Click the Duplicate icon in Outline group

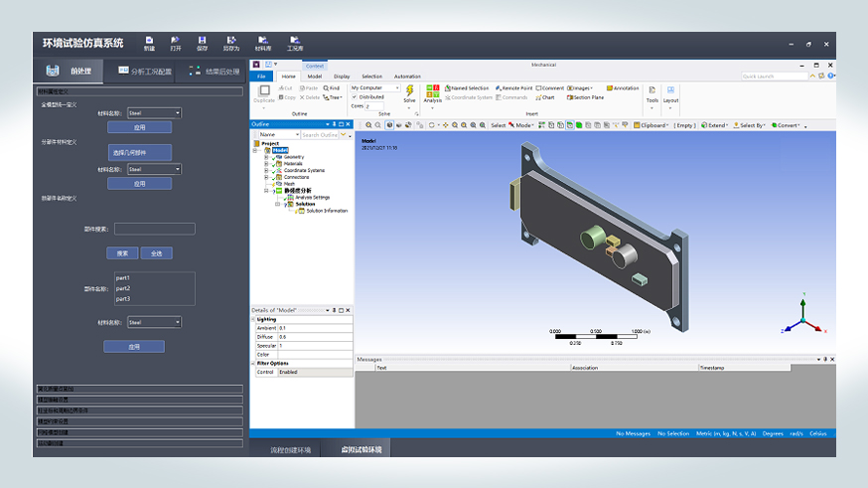[x=264, y=90]
